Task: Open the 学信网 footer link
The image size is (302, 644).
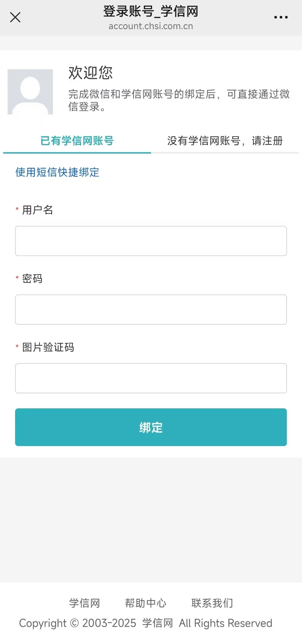Action: pyautogui.click(x=84, y=603)
